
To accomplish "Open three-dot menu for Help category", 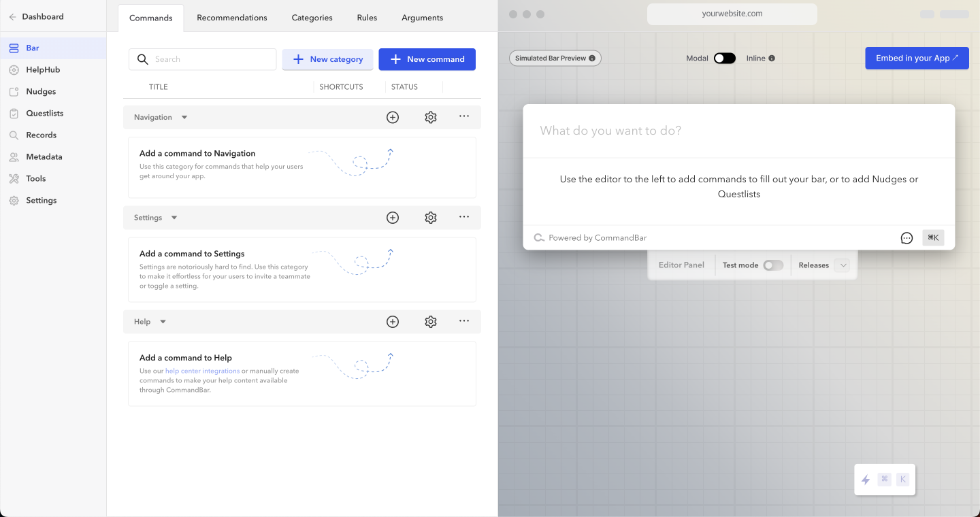I will 464,321.
